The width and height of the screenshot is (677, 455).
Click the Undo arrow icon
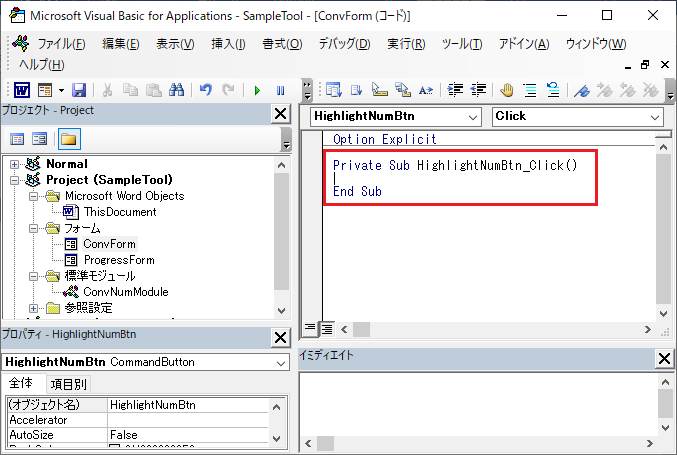point(206,90)
